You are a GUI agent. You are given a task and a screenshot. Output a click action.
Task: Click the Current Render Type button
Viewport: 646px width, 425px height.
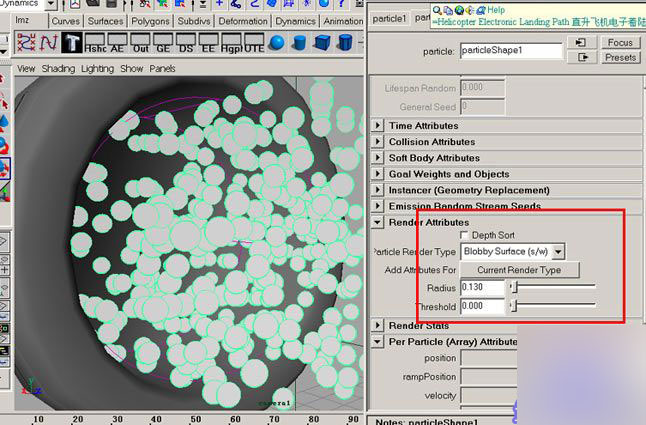[520, 270]
